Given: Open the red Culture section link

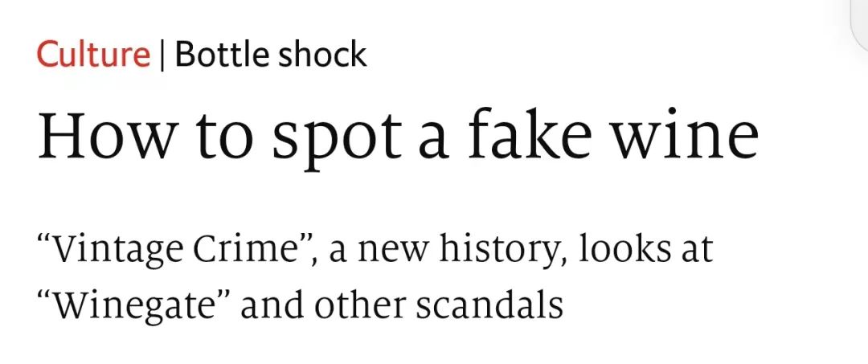Looking at the screenshot, I should (x=93, y=55).
